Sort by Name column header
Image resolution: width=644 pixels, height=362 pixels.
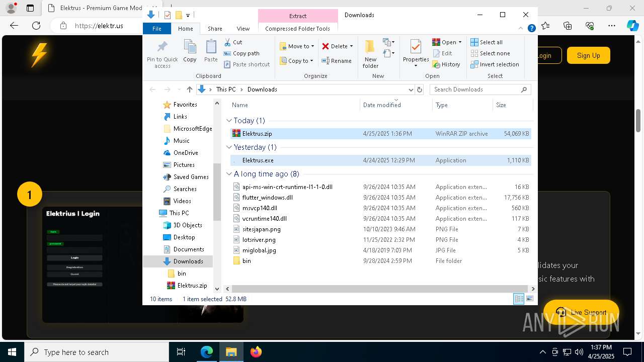295,105
